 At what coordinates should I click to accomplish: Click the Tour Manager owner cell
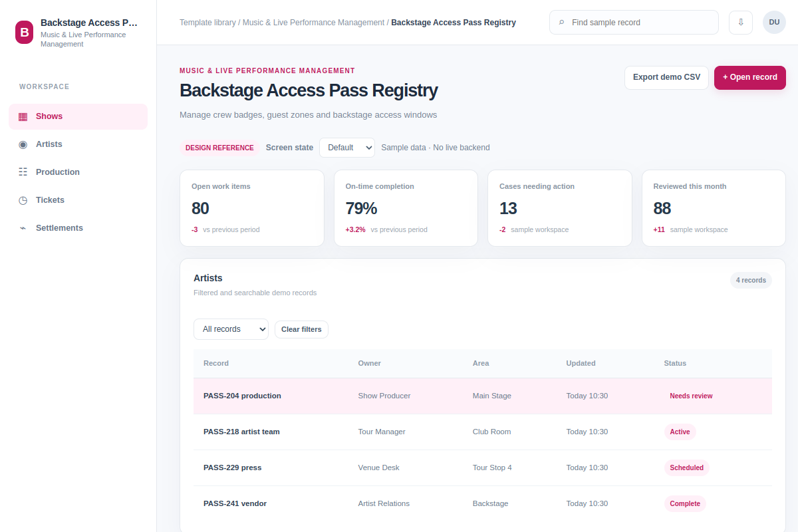click(x=382, y=432)
